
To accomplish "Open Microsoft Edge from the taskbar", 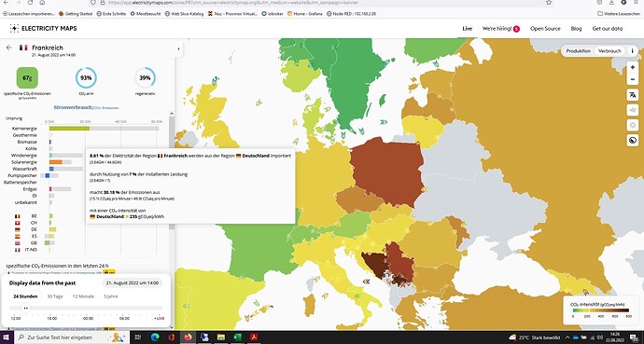I will point(155,337).
